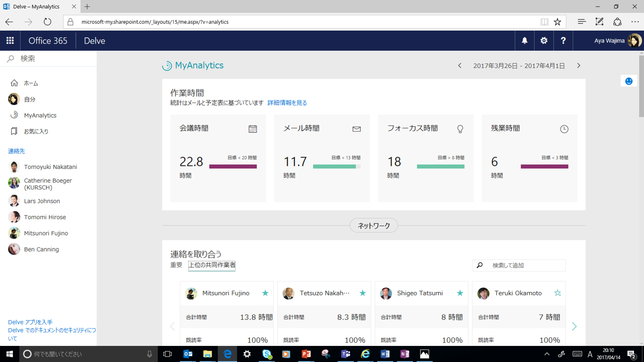Viewport: 644px width, 362px height.
Task: Switch to the 上位の共同作業者 tab
Action: 212,265
